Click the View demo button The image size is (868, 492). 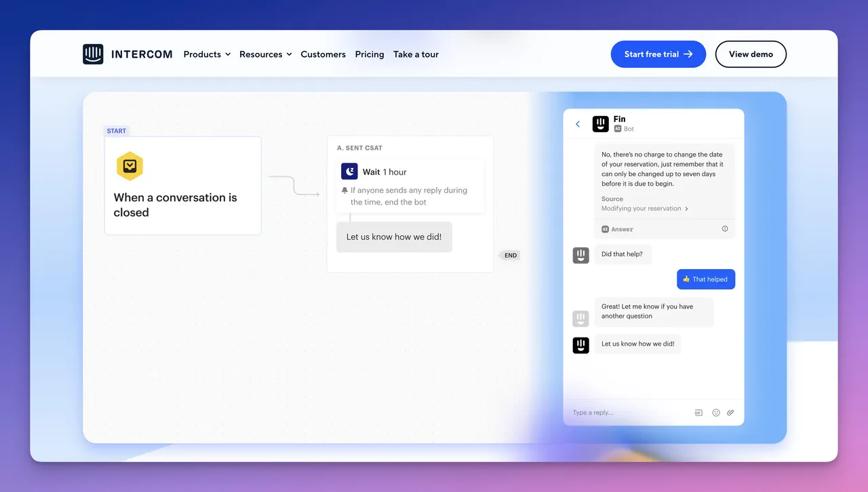point(751,54)
